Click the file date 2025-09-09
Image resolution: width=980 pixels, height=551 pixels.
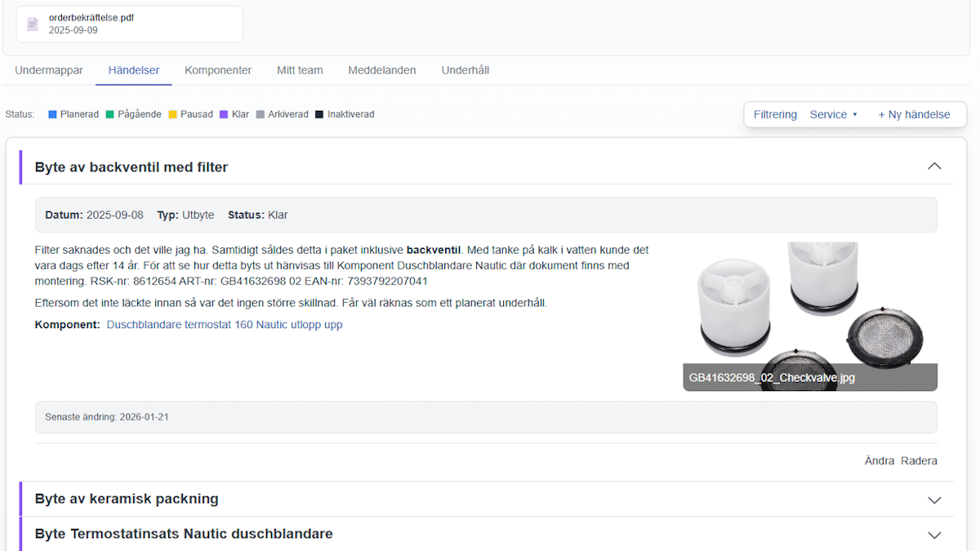73,30
